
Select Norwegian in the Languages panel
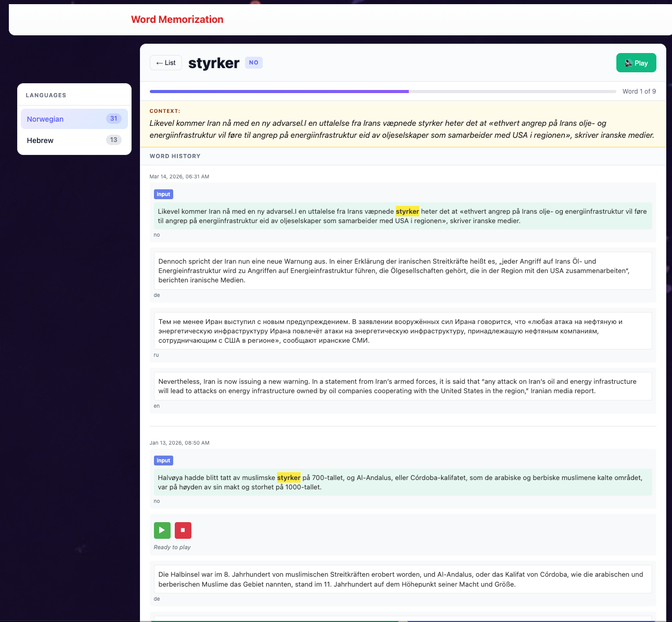coord(45,119)
